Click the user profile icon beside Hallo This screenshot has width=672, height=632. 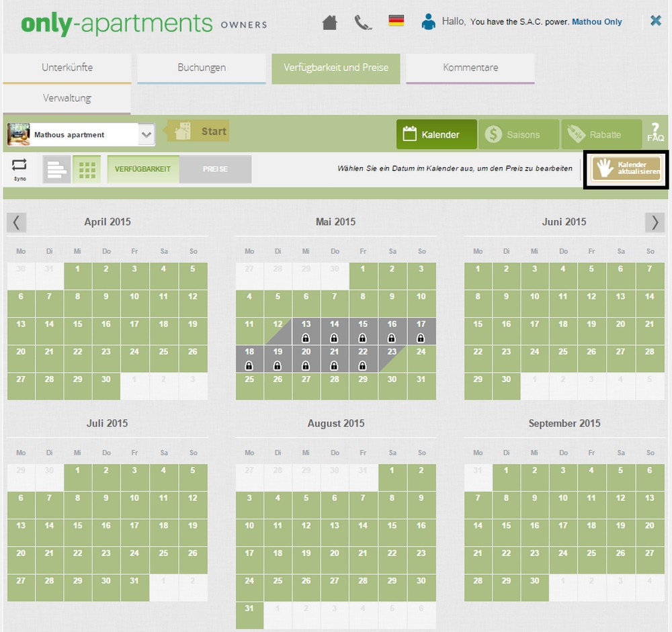pos(427,21)
